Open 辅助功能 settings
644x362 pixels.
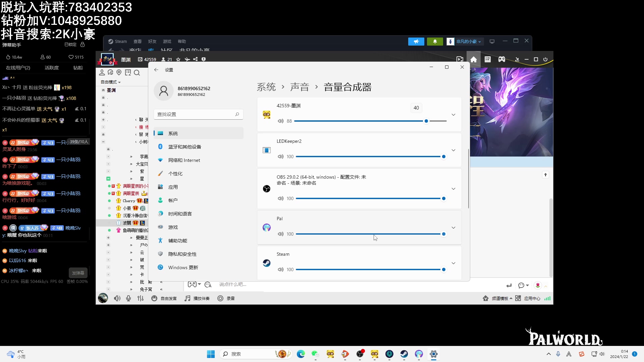tap(198, 241)
